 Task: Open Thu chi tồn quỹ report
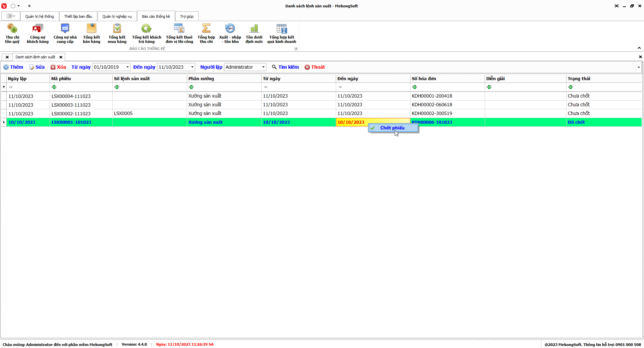tap(12, 34)
